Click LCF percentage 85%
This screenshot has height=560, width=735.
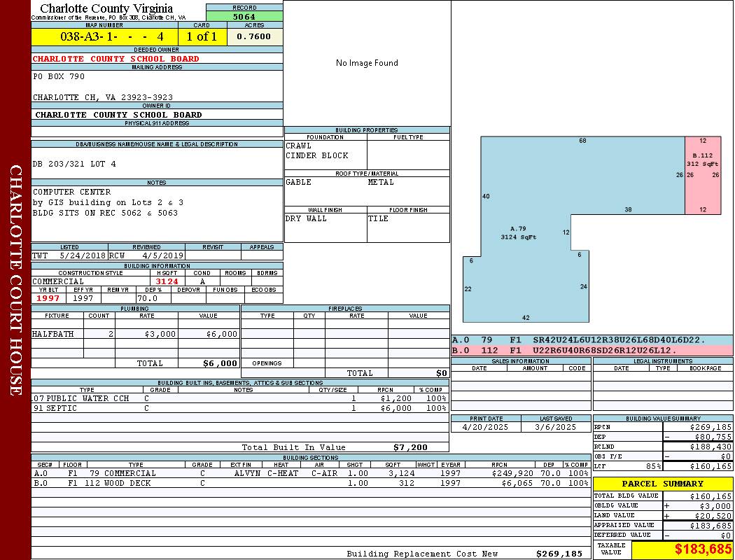pyautogui.click(x=653, y=466)
